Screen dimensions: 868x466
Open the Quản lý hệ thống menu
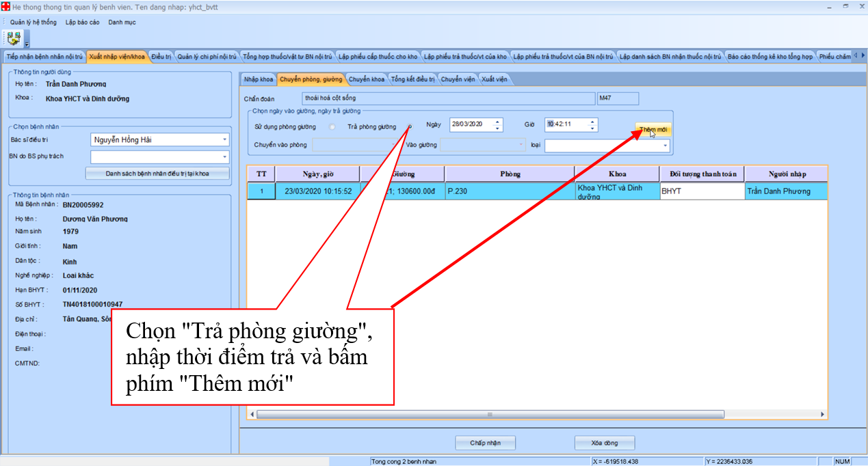pos(34,22)
